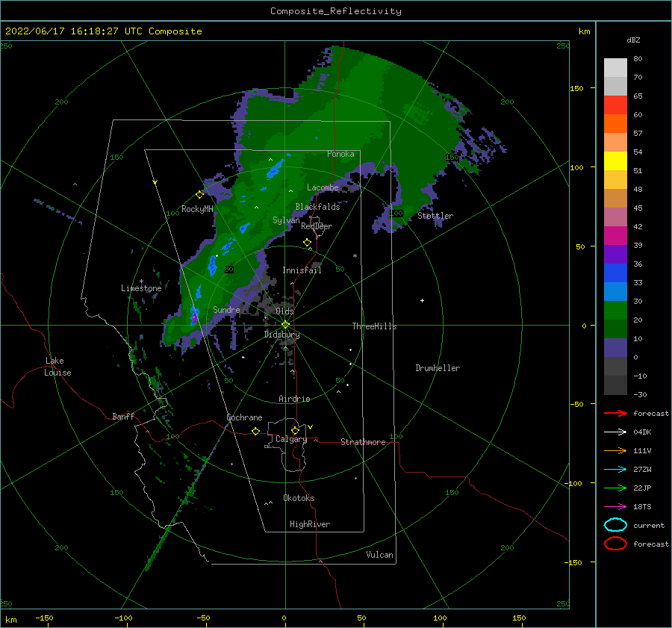Click the Drumheller town label
The width and height of the screenshot is (672, 628).
pos(438,368)
